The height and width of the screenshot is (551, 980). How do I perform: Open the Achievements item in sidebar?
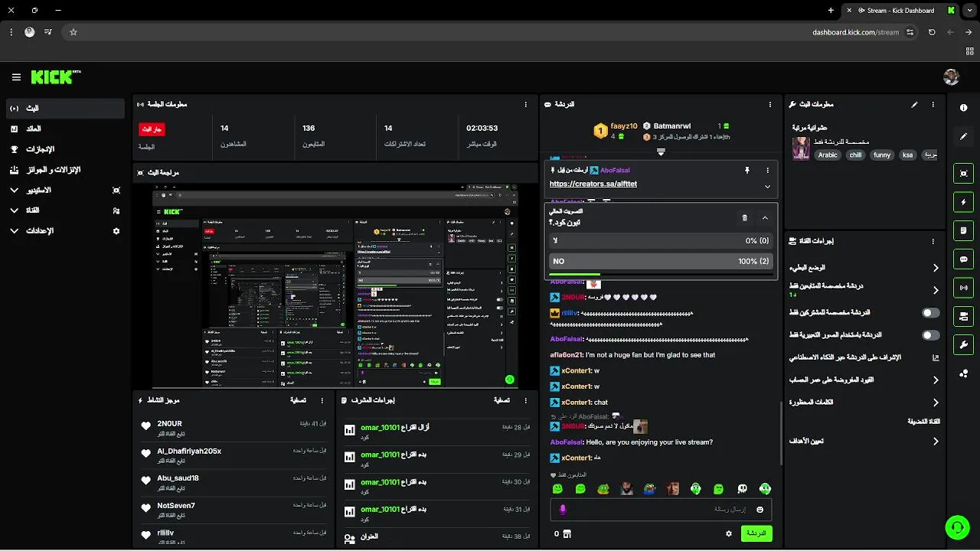(x=64, y=149)
